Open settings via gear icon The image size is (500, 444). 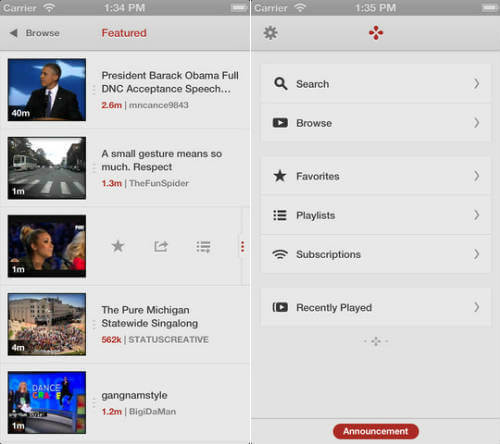click(x=270, y=33)
